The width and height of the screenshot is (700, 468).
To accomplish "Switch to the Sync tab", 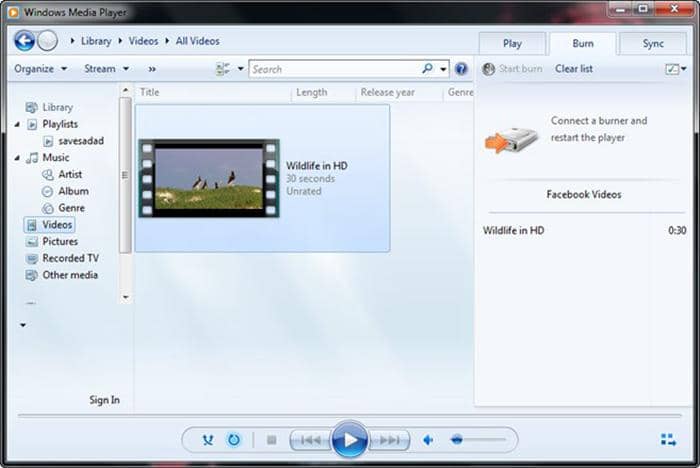I will pyautogui.click(x=653, y=43).
